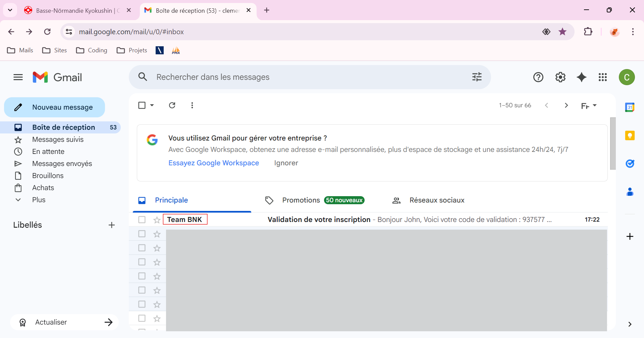Open the select-all dropdown arrow
The width and height of the screenshot is (644, 338).
(152, 105)
